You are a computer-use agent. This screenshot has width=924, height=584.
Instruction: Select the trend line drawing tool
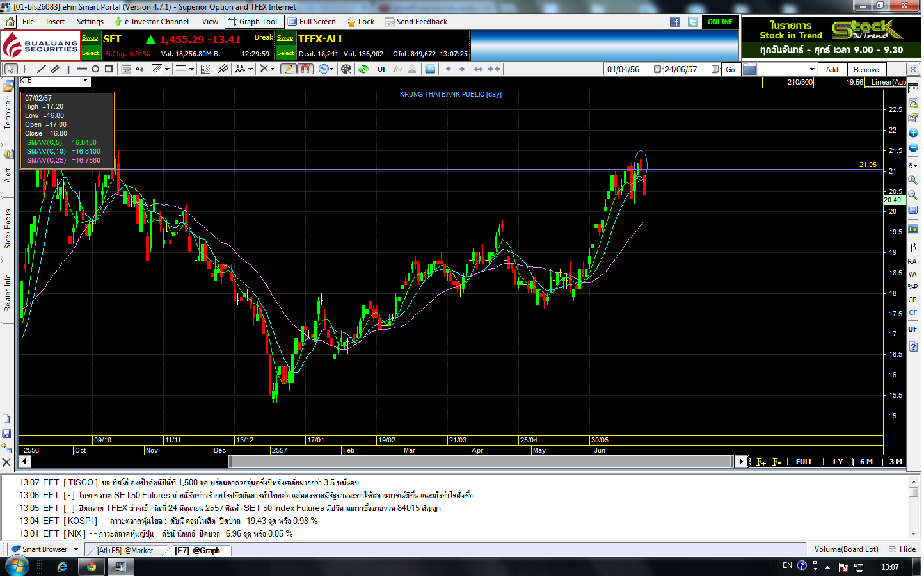pyautogui.click(x=42, y=69)
